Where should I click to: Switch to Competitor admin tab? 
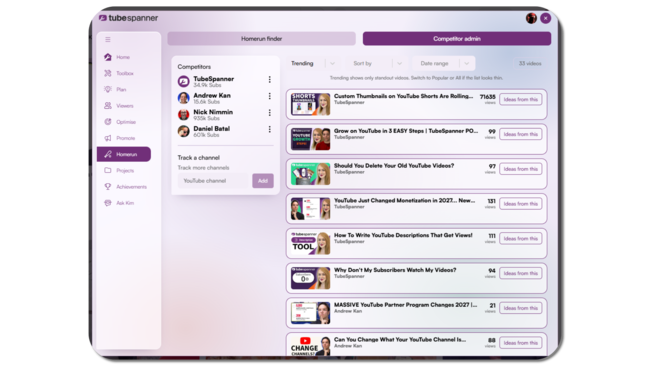(457, 39)
